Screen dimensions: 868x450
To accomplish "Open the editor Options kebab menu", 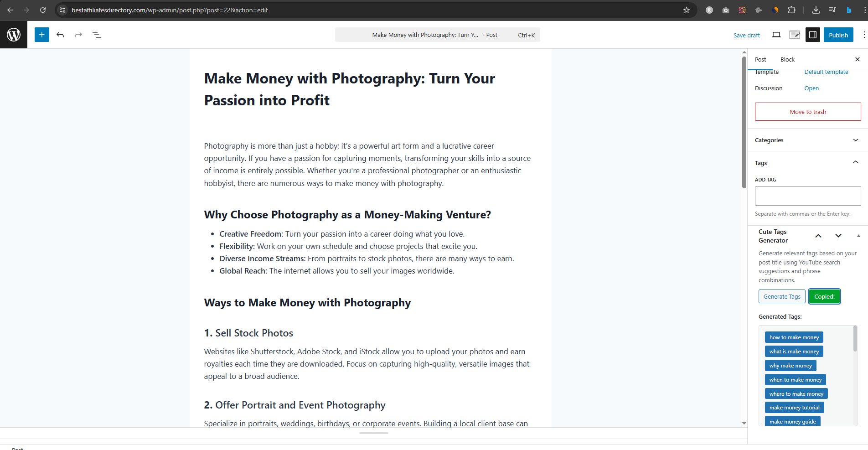I will point(863,35).
